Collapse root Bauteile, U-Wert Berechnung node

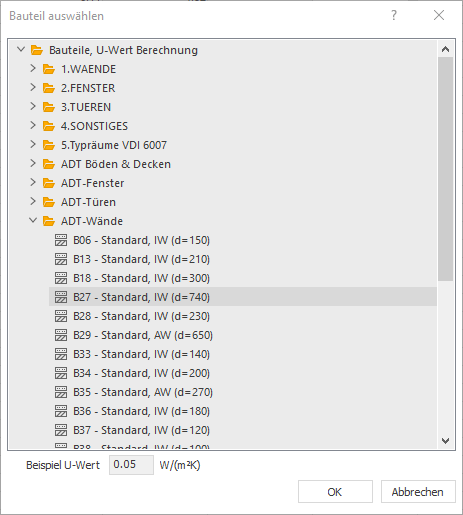tap(21, 49)
